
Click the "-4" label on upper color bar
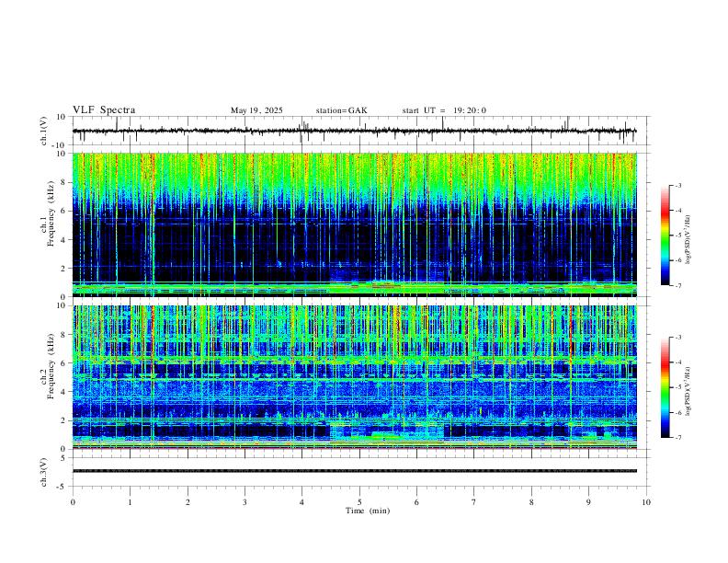[677, 211]
